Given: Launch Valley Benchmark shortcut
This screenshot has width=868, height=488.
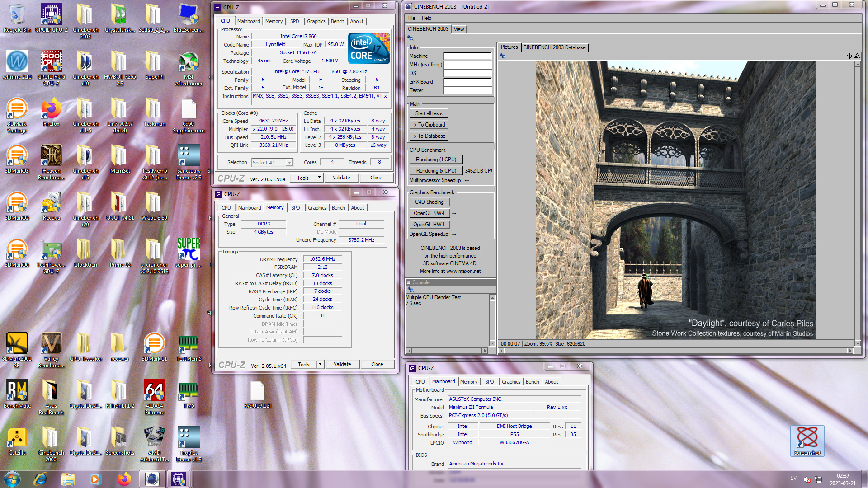Looking at the screenshot, I should 52,350.
